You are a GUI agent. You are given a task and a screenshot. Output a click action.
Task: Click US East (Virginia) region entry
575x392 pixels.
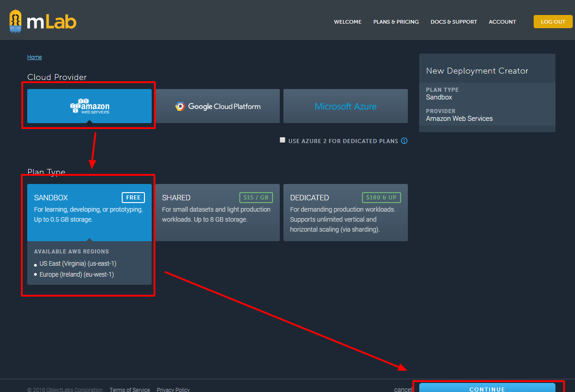point(78,263)
